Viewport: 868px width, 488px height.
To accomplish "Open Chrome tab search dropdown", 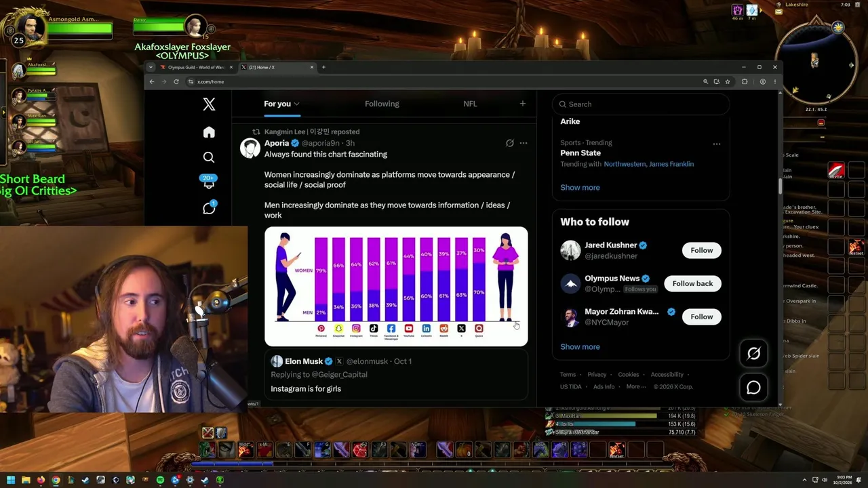I will (151, 67).
